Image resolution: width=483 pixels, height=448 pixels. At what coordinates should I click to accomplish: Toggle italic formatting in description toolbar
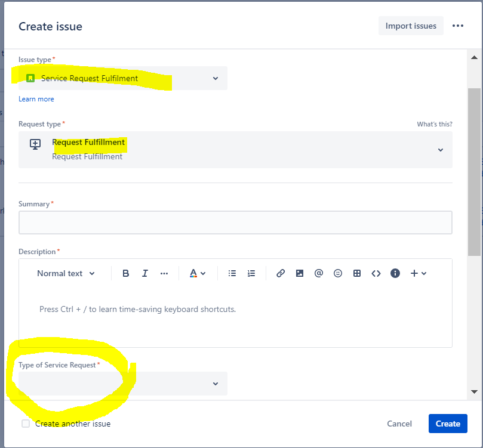144,273
